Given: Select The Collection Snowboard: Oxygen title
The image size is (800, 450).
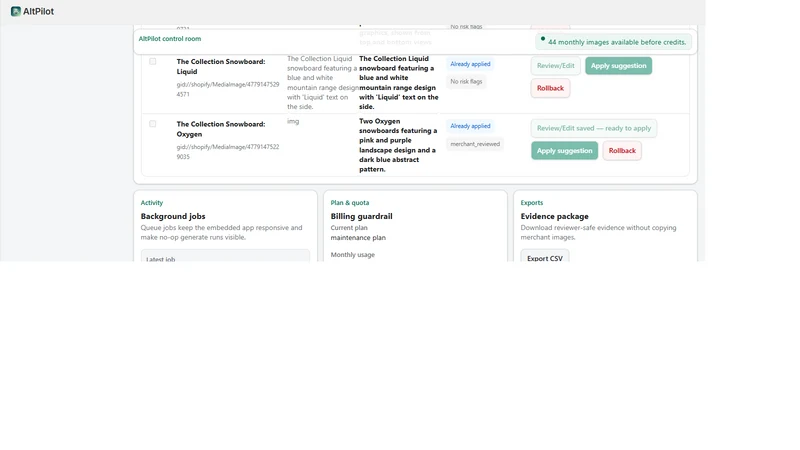Looking at the screenshot, I should tap(221, 129).
